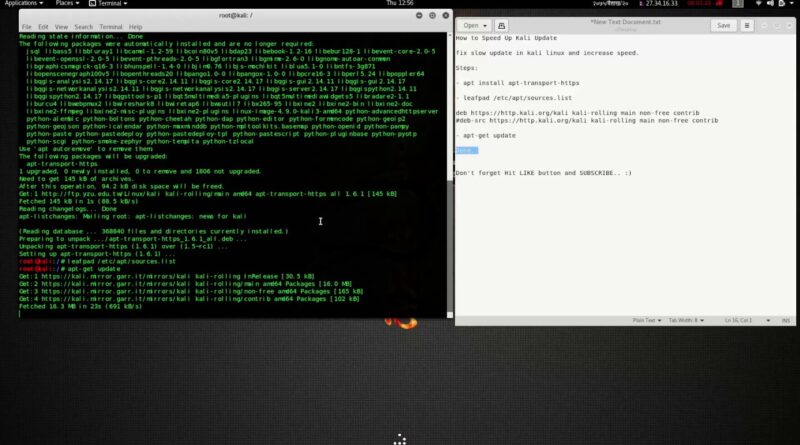Click the 'Get:4 ... contrib amd64 Packages' terminal line
The width and height of the screenshot is (800, 445).
click(x=189, y=299)
